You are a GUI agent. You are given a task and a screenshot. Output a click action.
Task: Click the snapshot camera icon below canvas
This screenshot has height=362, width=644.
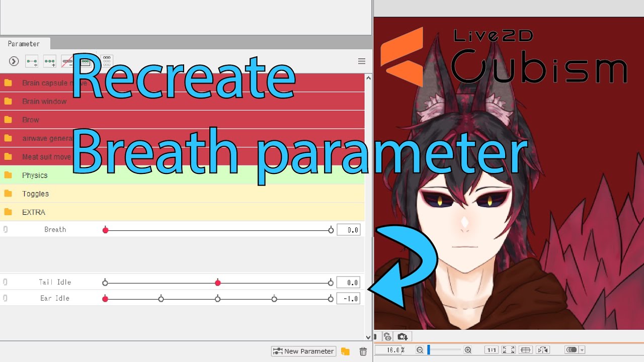402,336
